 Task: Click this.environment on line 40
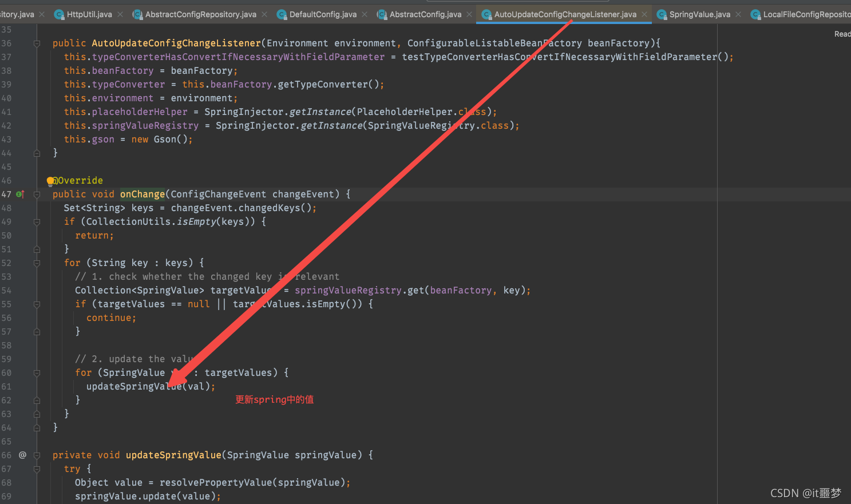109,98
